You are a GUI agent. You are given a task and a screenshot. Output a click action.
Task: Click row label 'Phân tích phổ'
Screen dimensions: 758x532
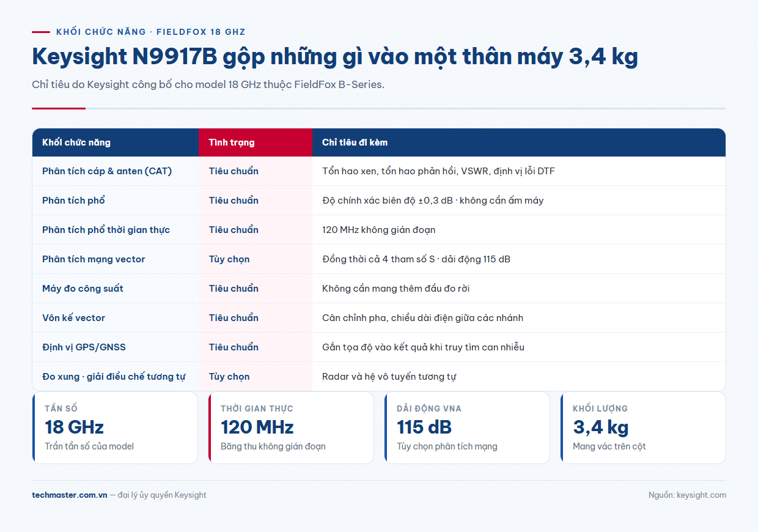pos(74,201)
